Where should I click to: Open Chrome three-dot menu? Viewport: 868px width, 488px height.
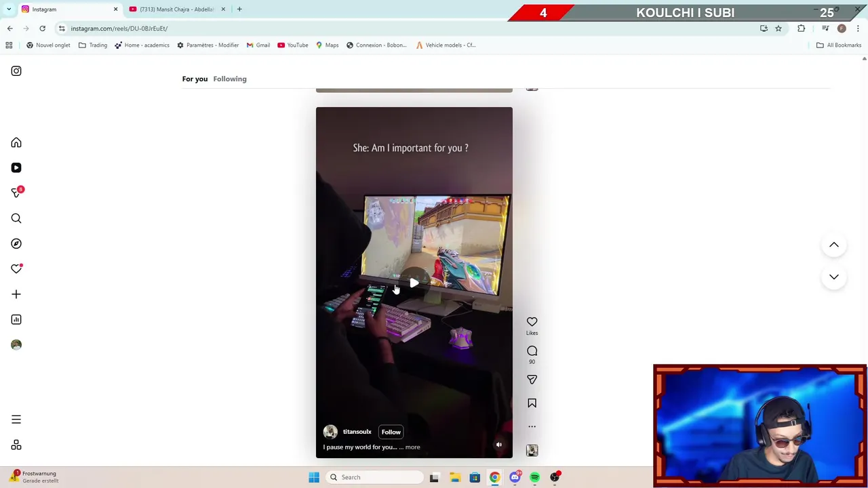pyautogui.click(x=858, y=28)
